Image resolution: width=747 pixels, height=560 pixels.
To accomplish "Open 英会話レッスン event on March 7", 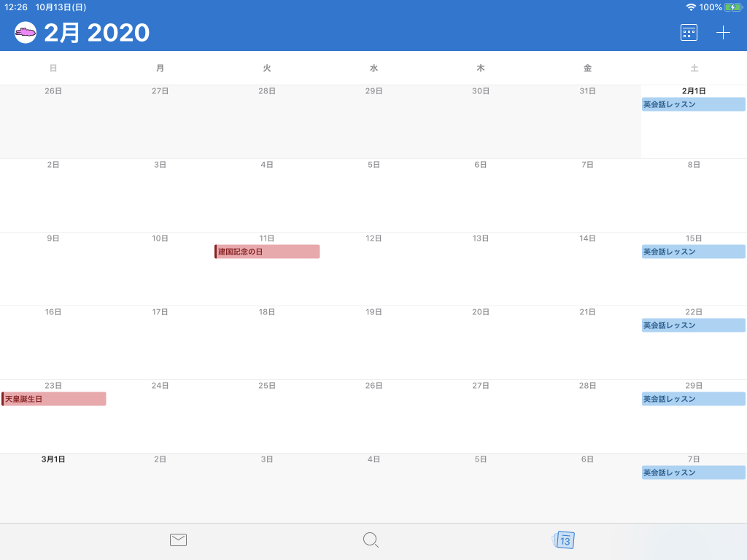I will 693,472.
